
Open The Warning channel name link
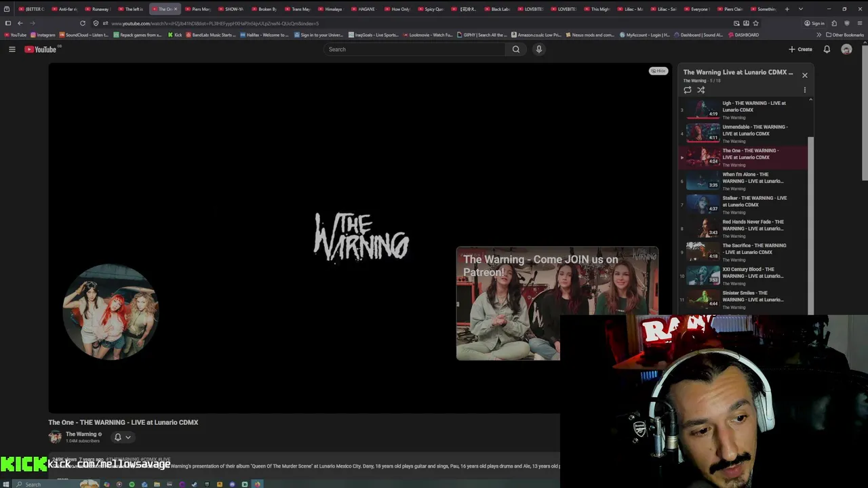(x=81, y=434)
